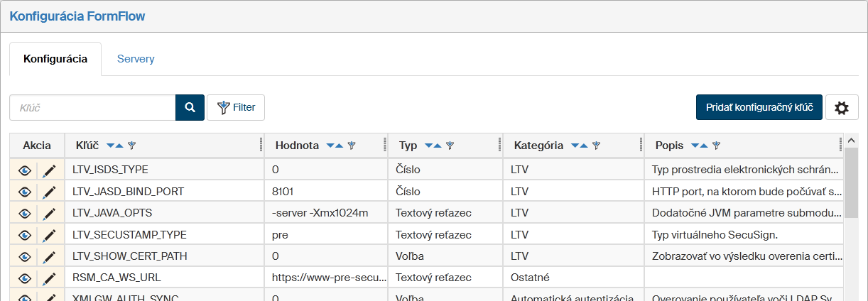Image resolution: width=868 pixels, height=301 pixels.
Task: Click the vertical scrollbar thumb in table
Action: tap(851, 185)
